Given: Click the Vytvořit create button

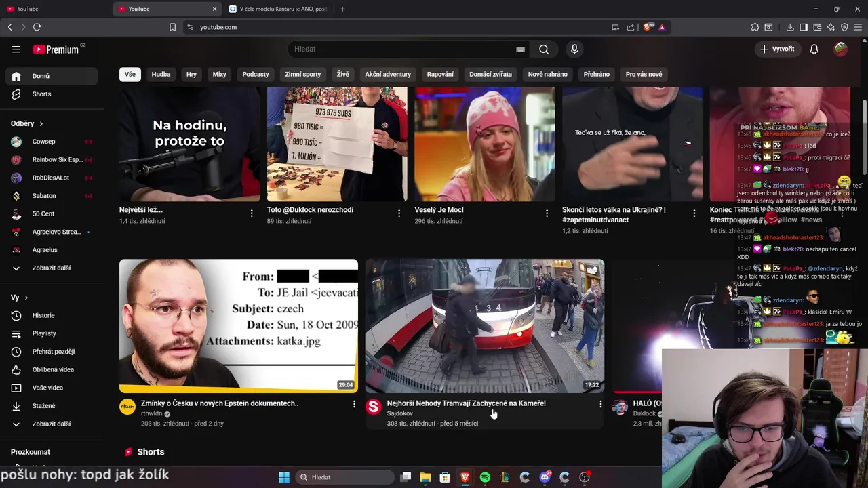Looking at the screenshot, I should [777, 49].
